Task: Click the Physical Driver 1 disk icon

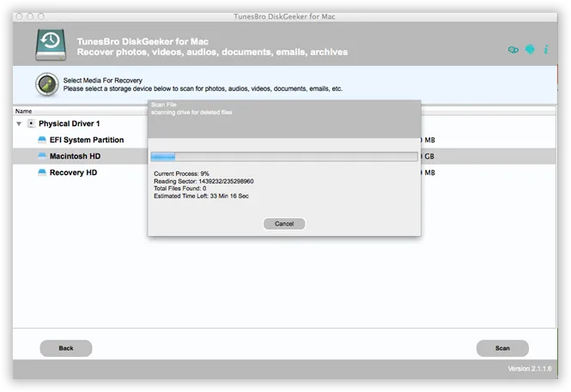Action: pyautogui.click(x=31, y=124)
